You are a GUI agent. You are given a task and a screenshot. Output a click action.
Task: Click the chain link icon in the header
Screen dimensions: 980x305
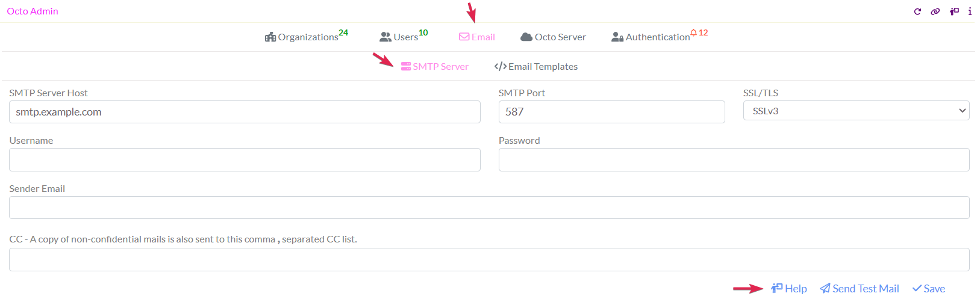click(x=935, y=11)
